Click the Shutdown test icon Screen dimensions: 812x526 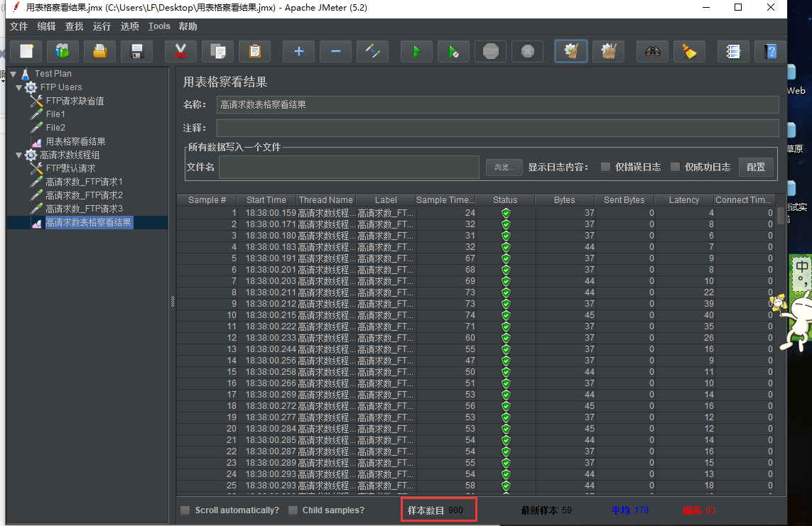(x=528, y=51)
